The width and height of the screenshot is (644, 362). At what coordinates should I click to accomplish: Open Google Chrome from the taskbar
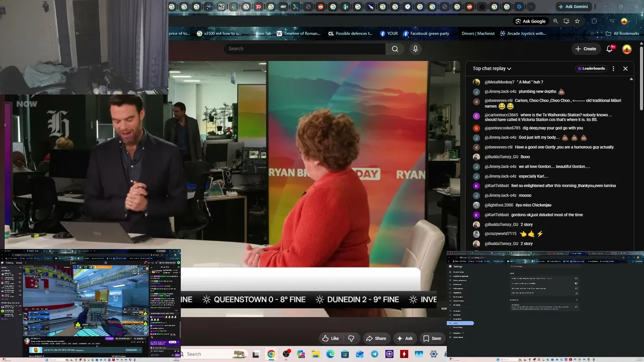(271, 354)
